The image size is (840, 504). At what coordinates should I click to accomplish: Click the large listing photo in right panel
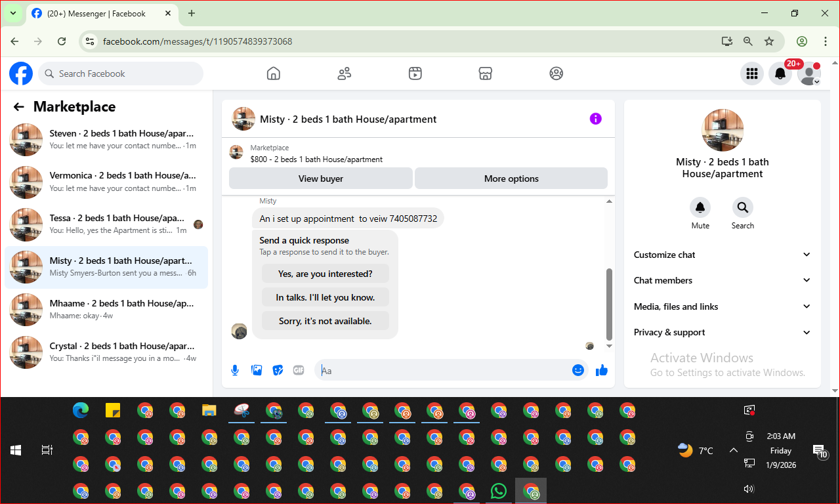[x=723, y=130]
